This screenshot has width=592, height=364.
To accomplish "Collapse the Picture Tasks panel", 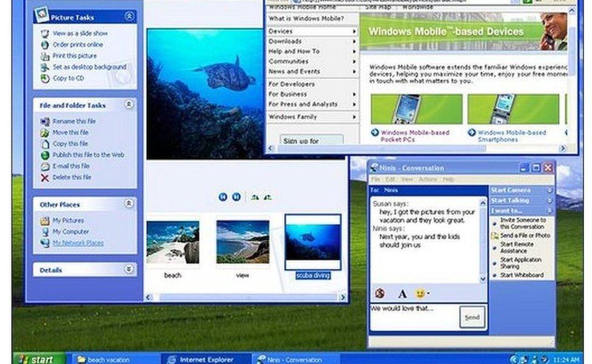I will [129, 16].
